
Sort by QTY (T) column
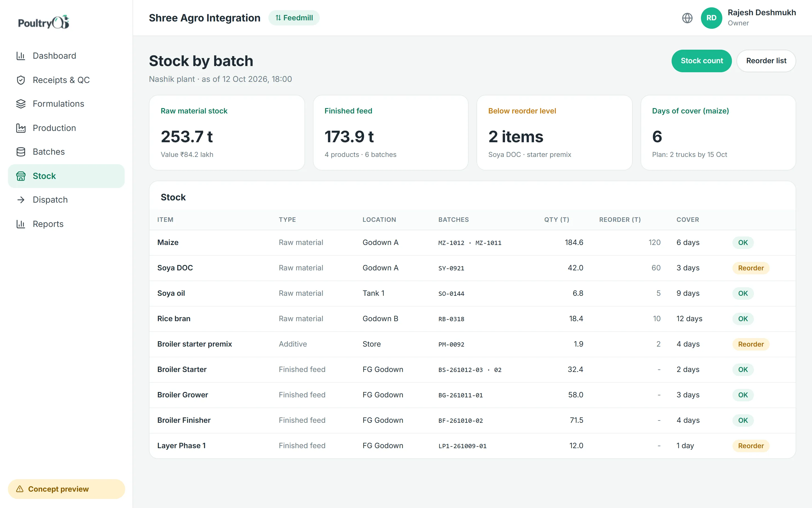click(x=557, y=220)
